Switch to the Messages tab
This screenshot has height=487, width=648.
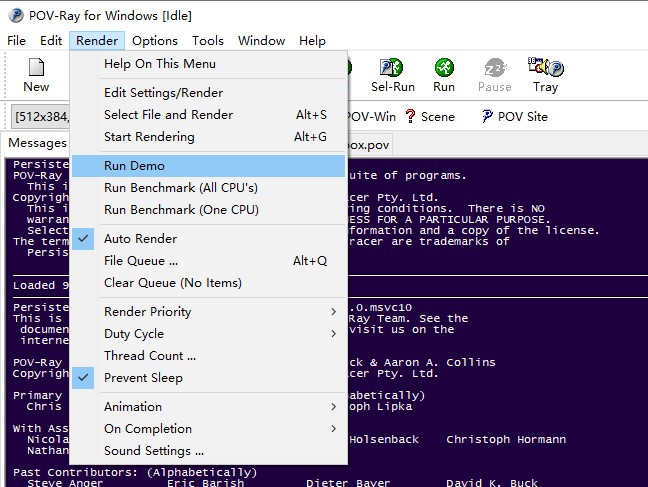[x=37, y=143]
